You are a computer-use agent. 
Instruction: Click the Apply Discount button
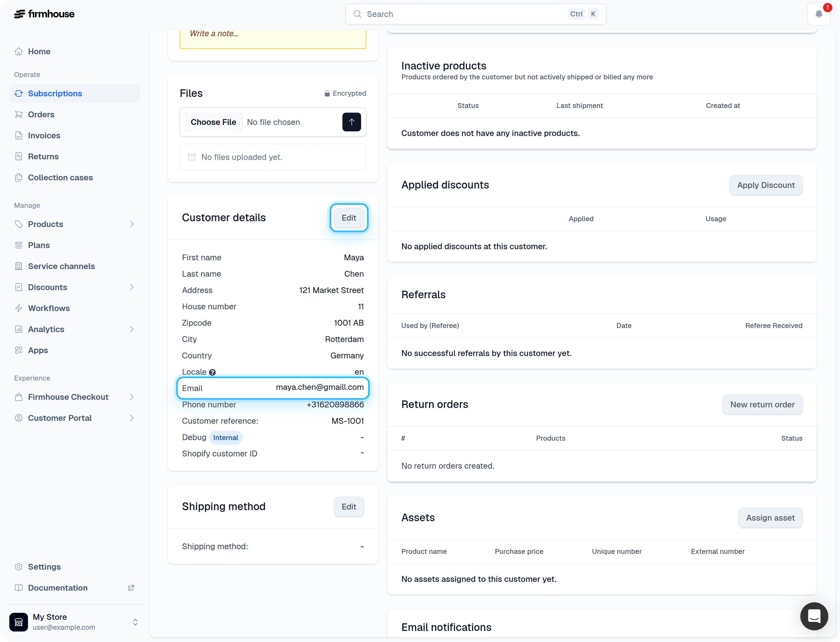(x=766, y=185)
